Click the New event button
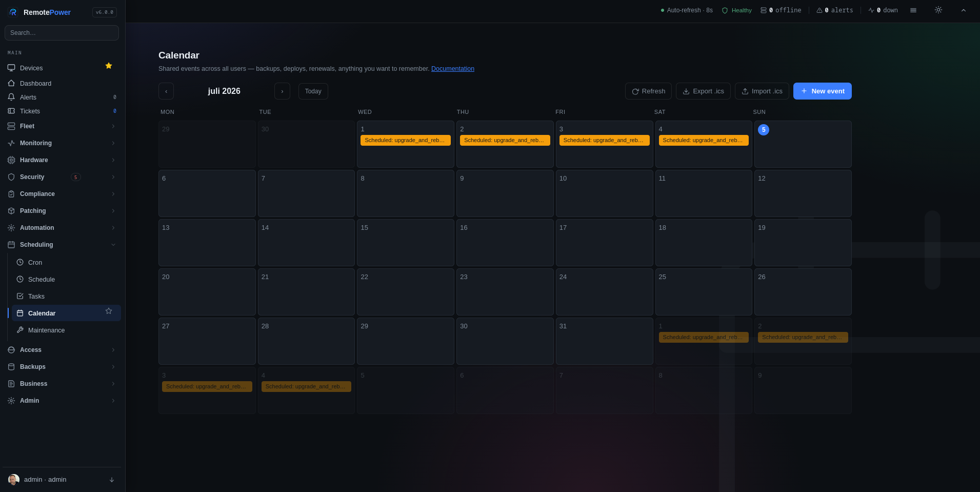Screen dimensions: 980x492 pos(823,91)
